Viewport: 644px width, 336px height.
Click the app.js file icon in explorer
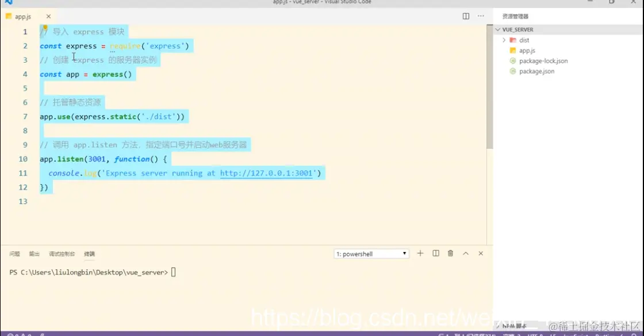[x=512, y=51]
